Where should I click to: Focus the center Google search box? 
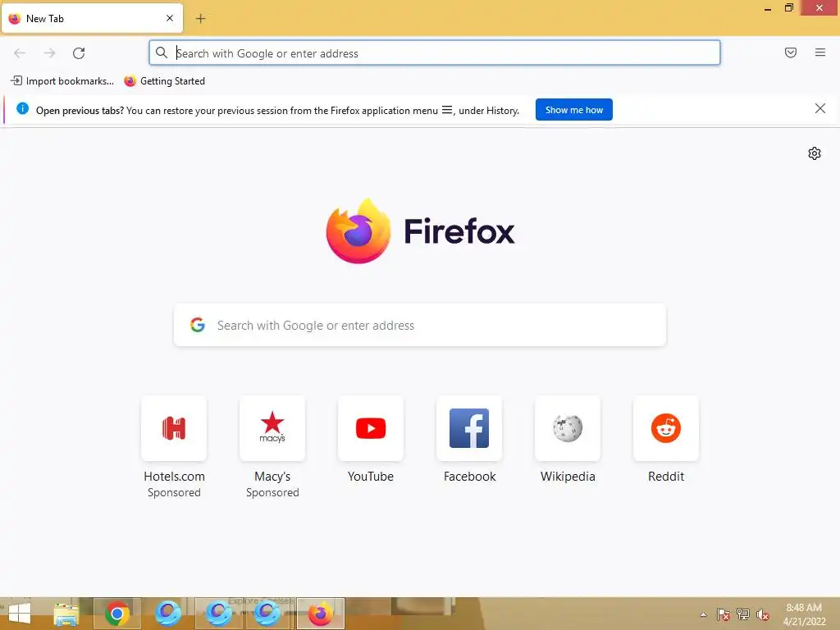pyautogui.click(x=420, y=325)
